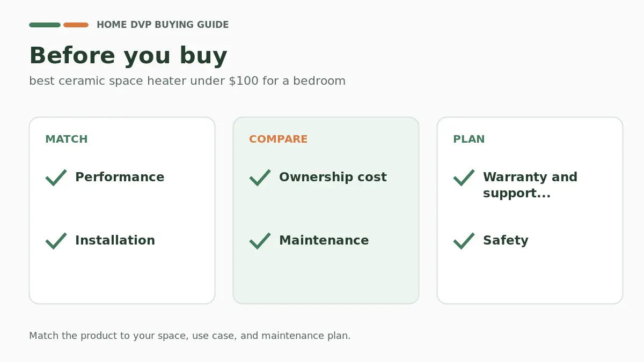Image resolution: width=644 pixels, height=362 pixels.
Task: Click the checkmark icon beside Installation
Action: [x=56, y=241]
